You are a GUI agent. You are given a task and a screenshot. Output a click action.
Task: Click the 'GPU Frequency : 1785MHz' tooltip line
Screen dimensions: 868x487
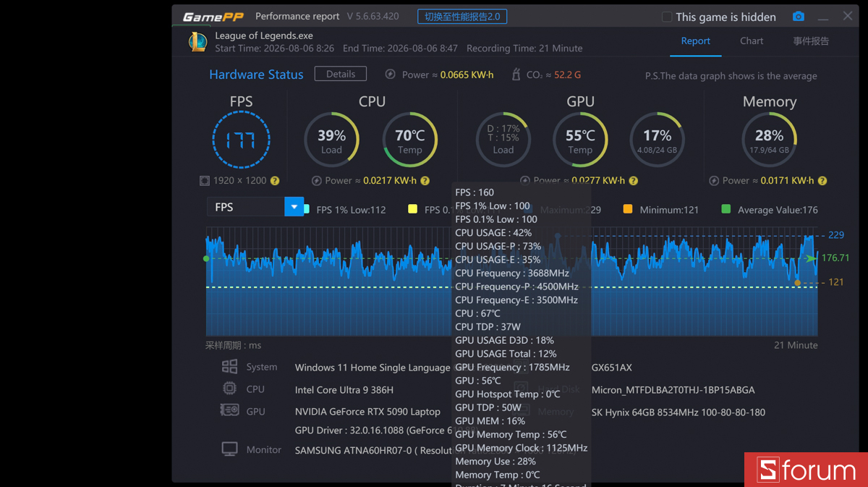[512, 367]
